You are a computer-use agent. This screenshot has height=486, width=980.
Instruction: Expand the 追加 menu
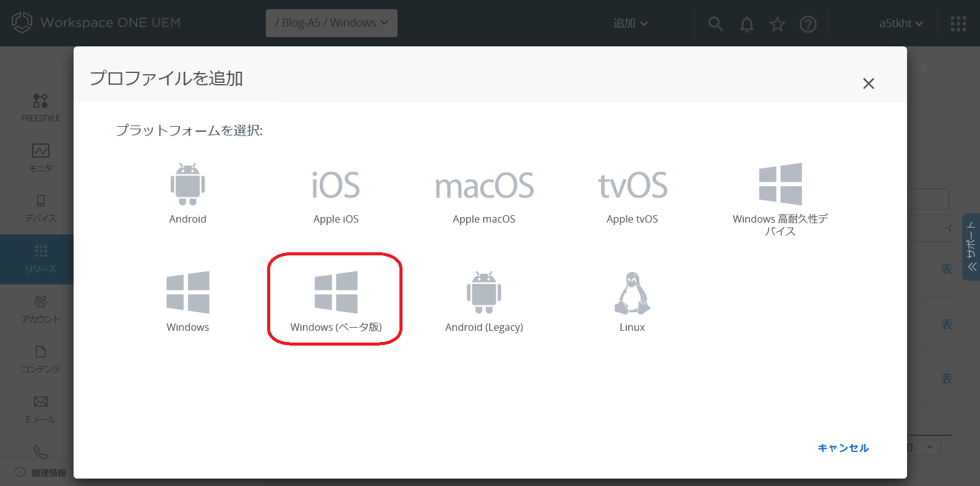630,23
